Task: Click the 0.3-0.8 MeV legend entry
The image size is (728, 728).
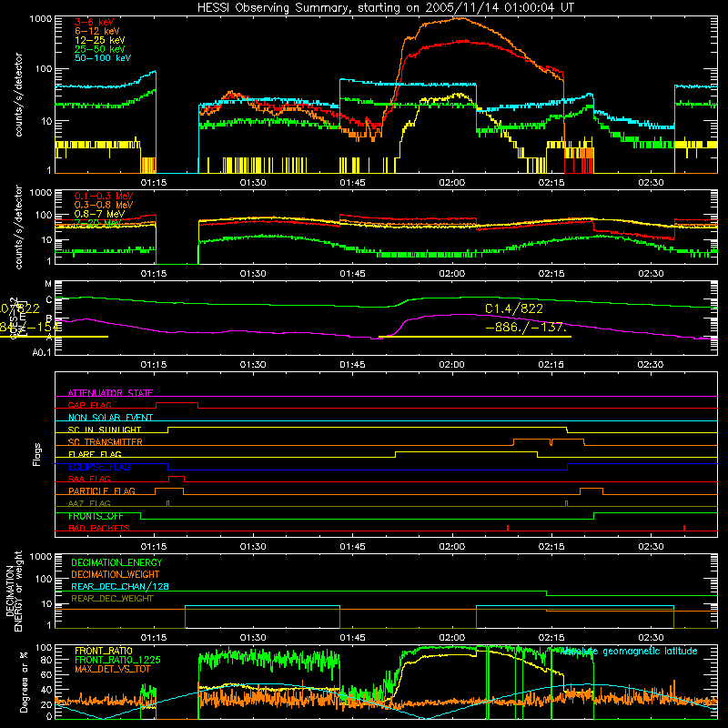Action: point(104,205)
